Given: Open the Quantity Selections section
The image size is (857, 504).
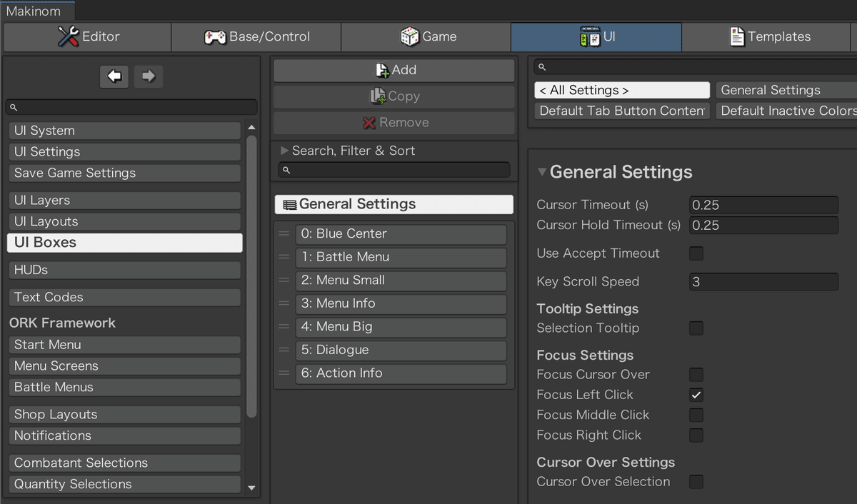Looking at the screenshot, I should tap(125, 484).
